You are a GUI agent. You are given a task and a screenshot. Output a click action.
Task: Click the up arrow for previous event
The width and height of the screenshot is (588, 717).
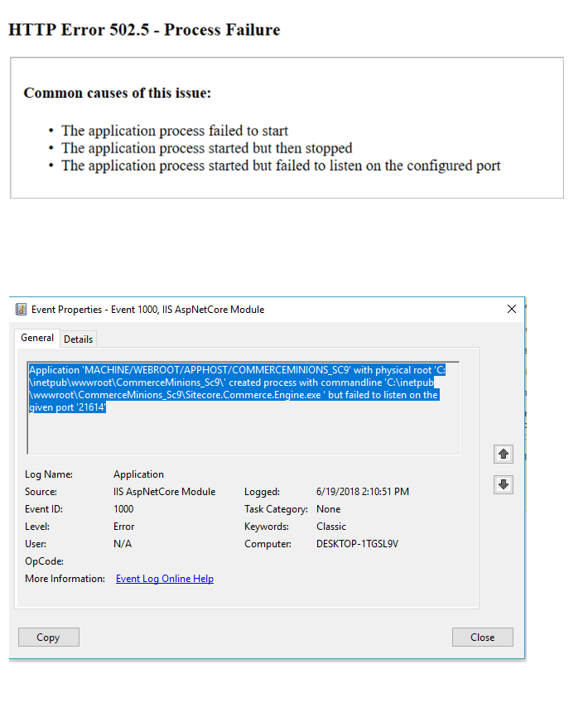click(x=503, y=454)
